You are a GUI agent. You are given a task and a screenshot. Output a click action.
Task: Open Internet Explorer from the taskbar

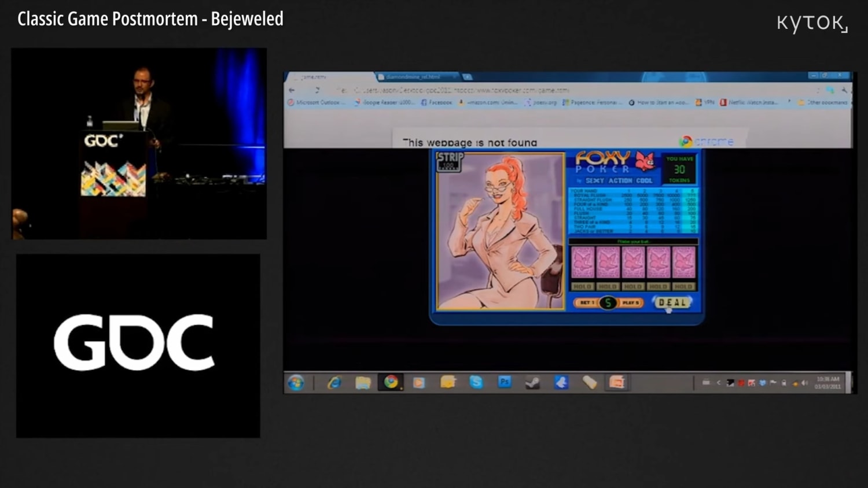pyautogui.click(x=334, y=383)
